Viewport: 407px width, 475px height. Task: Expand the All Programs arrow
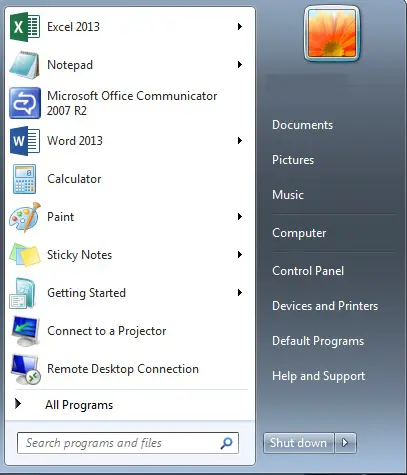(18, 404)
